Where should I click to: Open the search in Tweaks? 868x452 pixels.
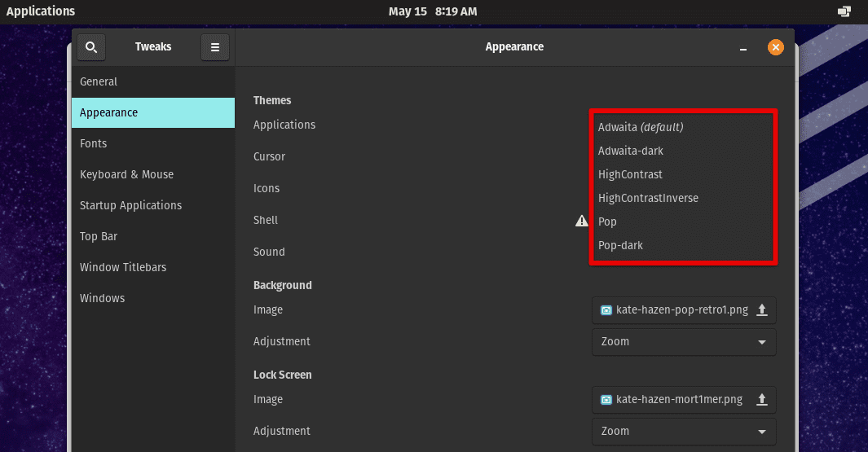[x=91, y=47]
